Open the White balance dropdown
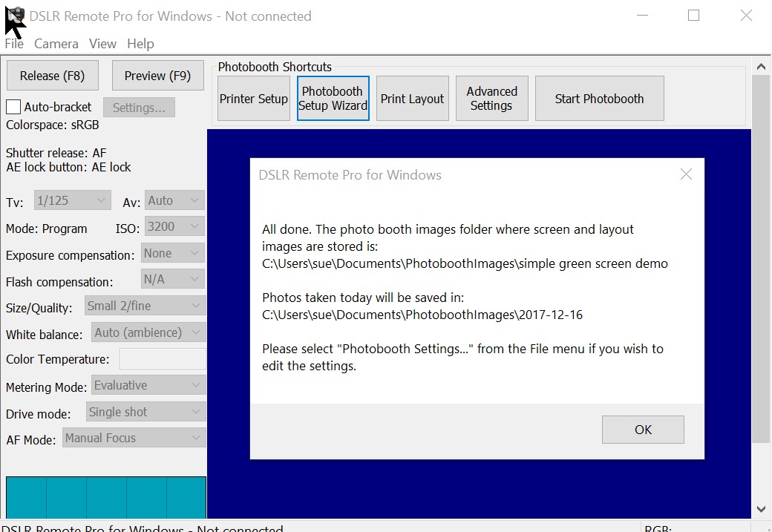The width and height of the screenshot is (772, 532). 148,332
